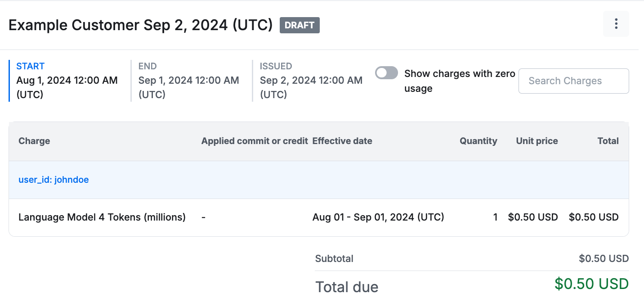Click the green Total due amount
This screenshot has height=307, width=644.
pyautogui.click(x=591, y=284)
